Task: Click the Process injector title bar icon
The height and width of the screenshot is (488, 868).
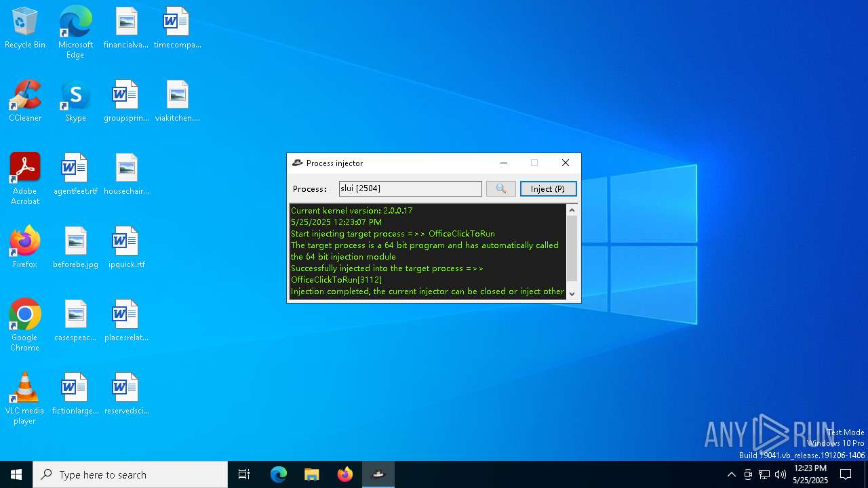Action: [297, 163]
